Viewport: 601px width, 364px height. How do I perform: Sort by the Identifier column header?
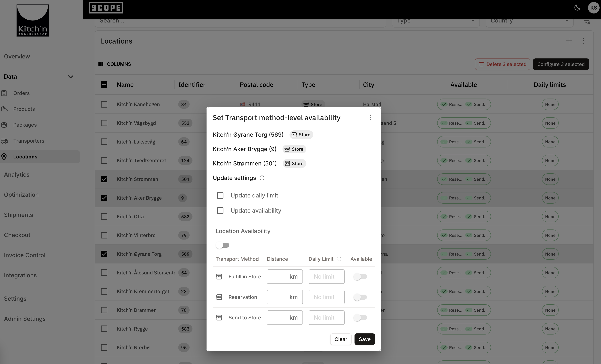pyautogui.click(x=192, y=85)
